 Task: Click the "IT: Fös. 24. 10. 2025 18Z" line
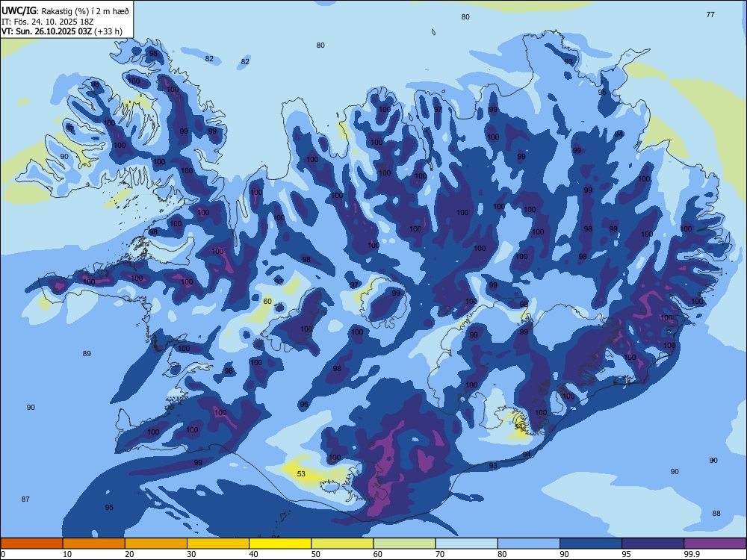(x=48, y=22)
